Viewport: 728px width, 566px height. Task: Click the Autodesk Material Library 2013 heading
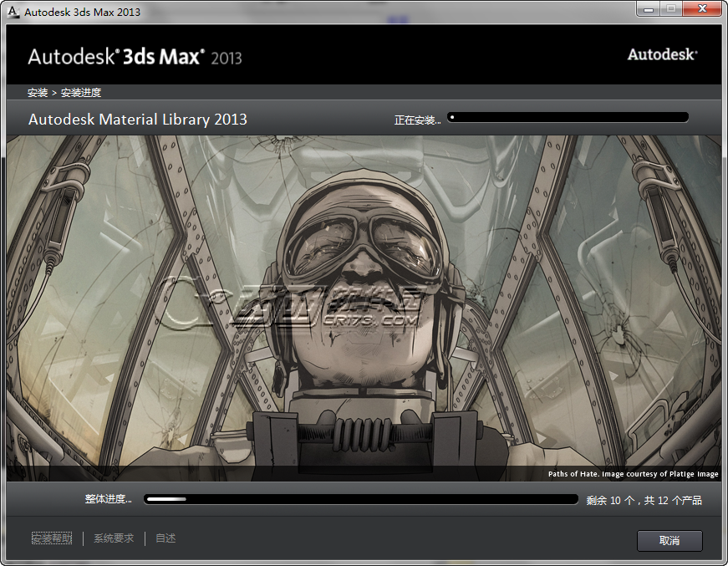[137, 120]
